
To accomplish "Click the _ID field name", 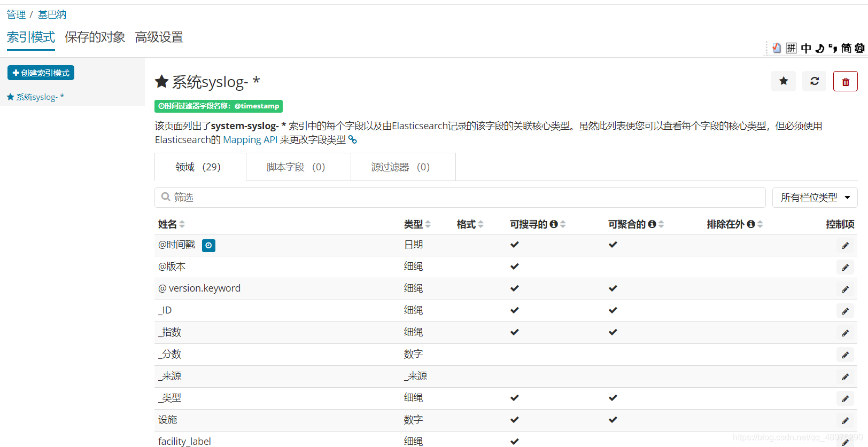I will 165,310.
